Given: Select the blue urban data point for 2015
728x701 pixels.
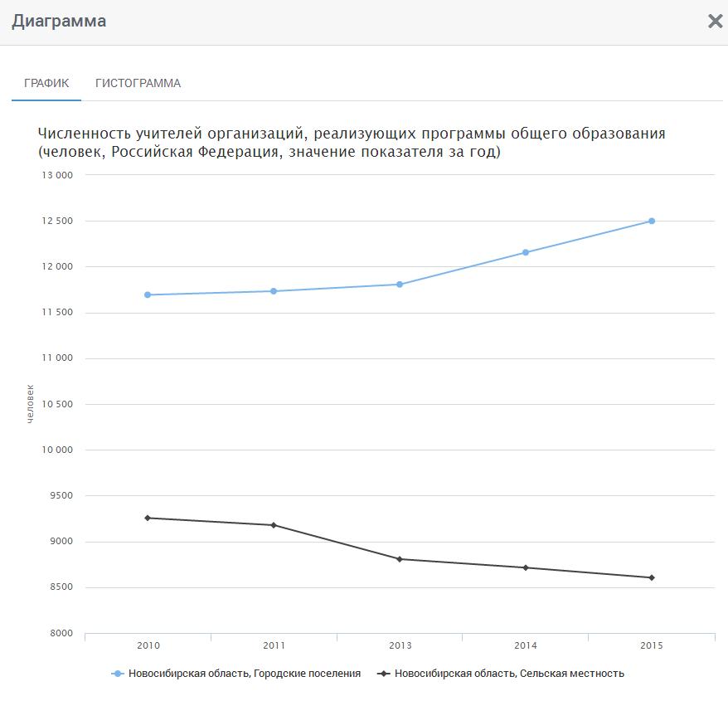Looking at the screenshot, I should (x=652, y=221).
